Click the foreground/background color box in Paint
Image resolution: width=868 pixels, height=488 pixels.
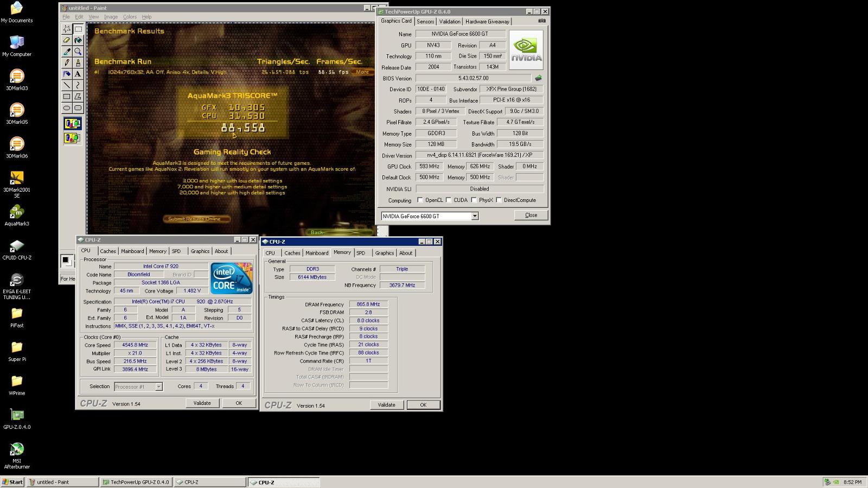tap(66, 261)
